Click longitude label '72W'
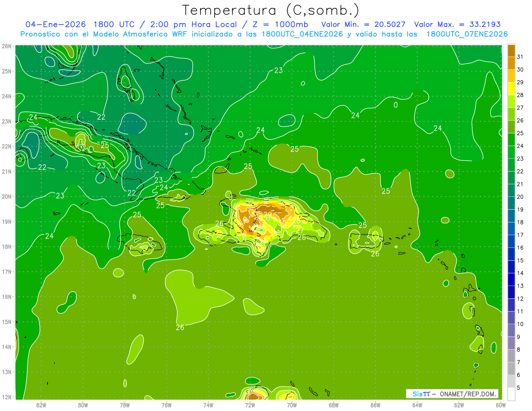The image size is (532, 411). [250, 405]
